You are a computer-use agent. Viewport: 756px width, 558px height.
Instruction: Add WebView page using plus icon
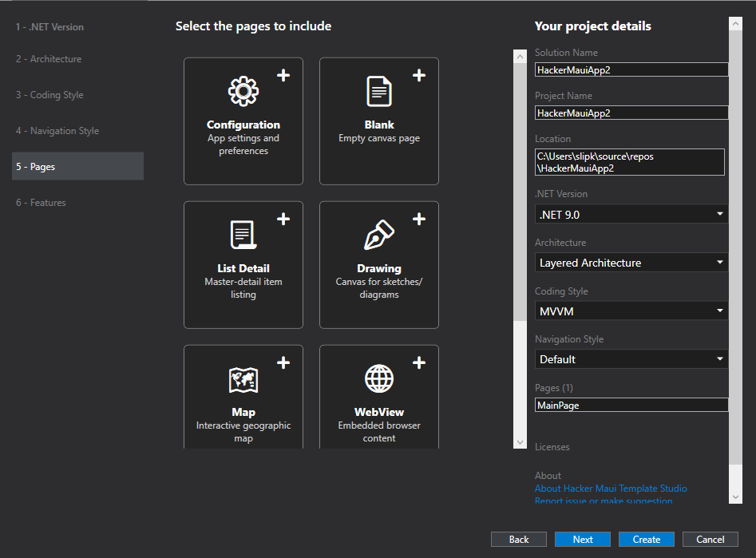coord(419,362)
